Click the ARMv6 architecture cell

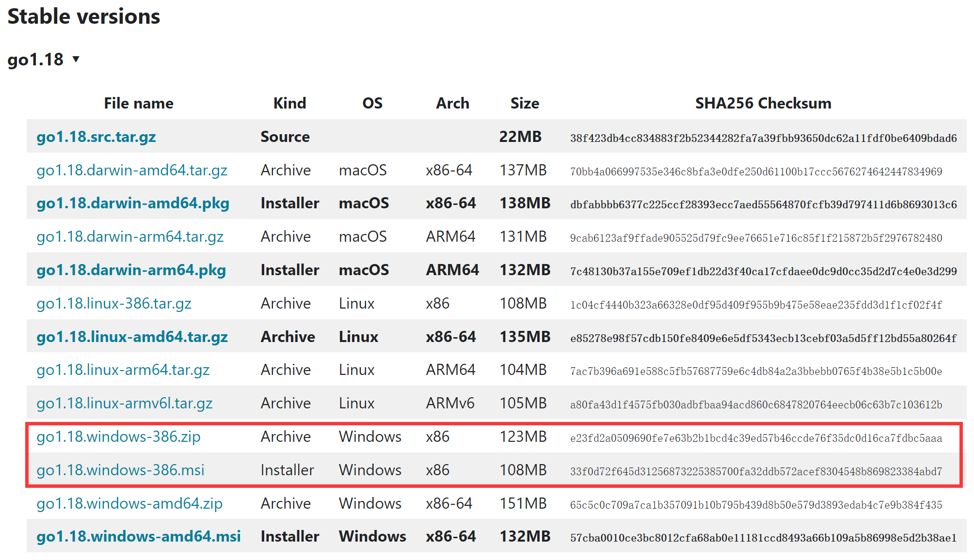[450, 403]
